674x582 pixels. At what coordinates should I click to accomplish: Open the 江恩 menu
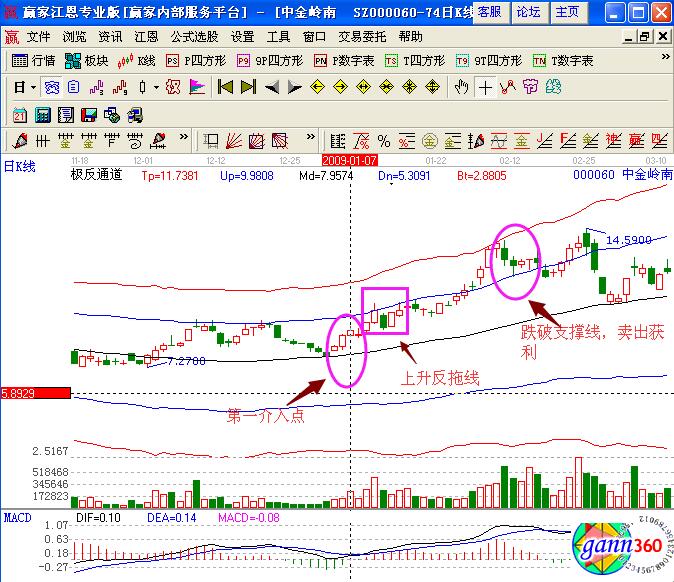147,36
